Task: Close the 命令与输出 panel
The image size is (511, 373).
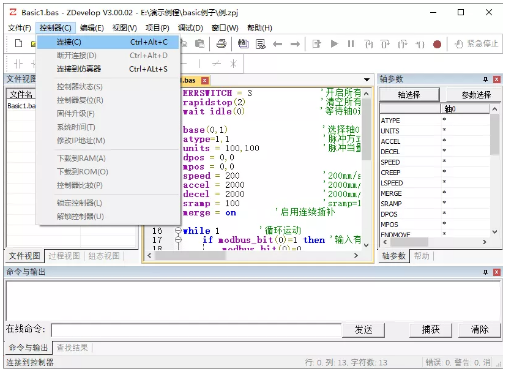Action: (497, 272)
